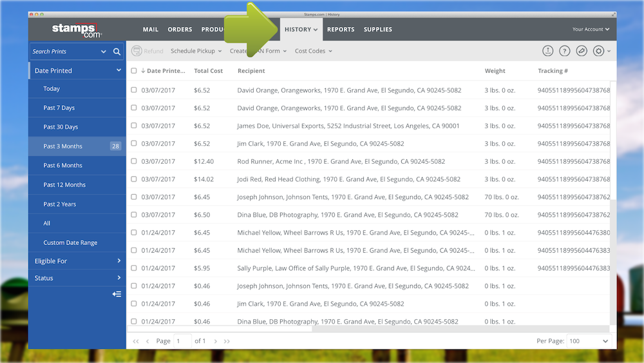Check the select-all checkbox in the table header
The height and width of the screenshot is (363, 644).
pos(134,71)
